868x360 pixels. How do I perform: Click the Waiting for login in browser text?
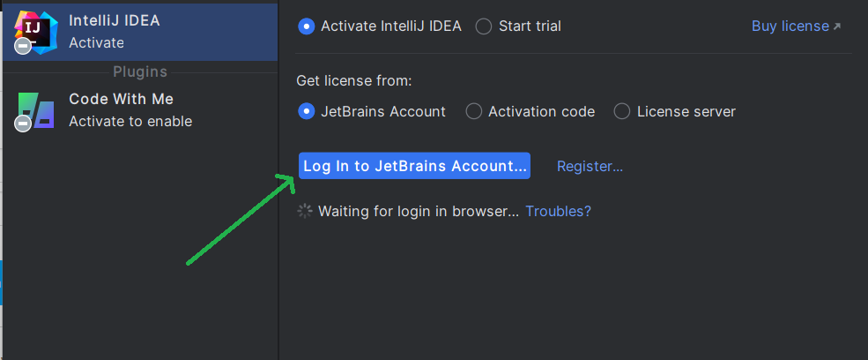[418, 211]
